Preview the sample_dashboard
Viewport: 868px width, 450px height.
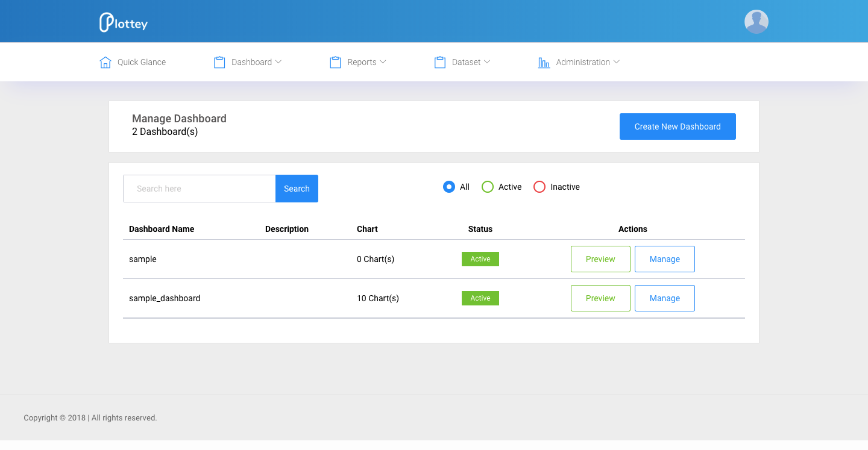click(x=600, y=298)
